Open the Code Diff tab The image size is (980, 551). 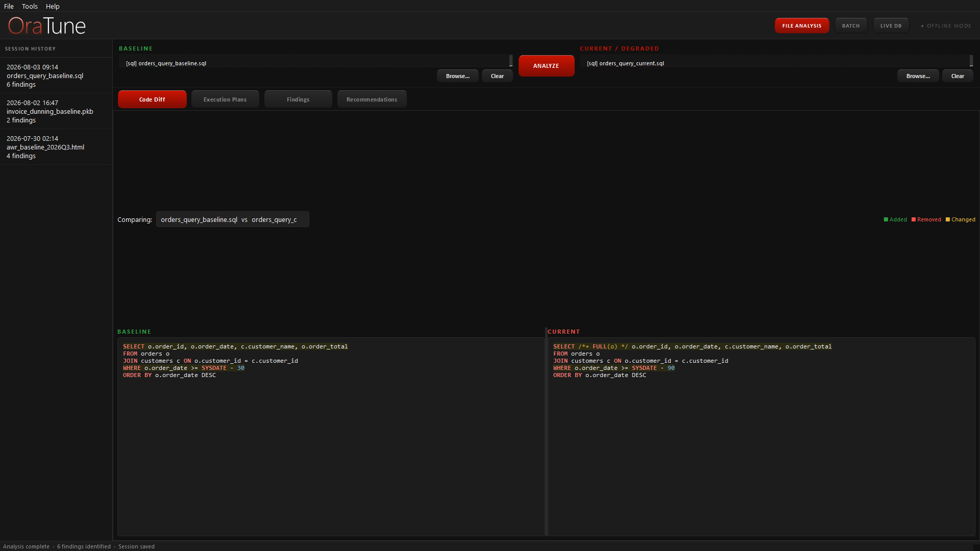[x=152, y=99]
